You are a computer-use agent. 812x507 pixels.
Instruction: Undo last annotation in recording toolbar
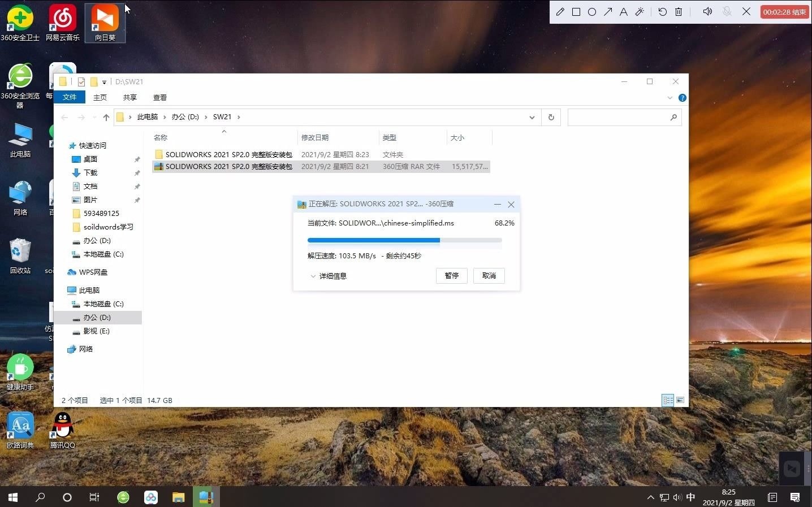663,12
